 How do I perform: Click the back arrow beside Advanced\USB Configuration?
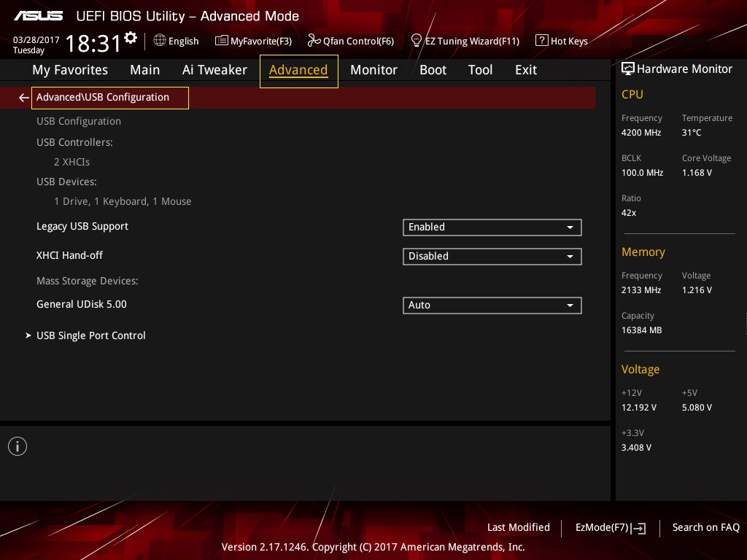[x=23, y=98]
